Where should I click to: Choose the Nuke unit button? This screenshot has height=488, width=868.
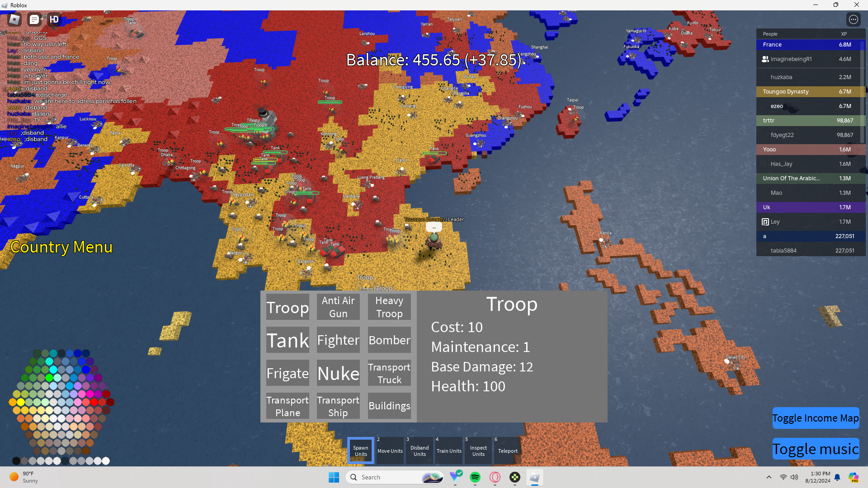click(x=338, y=373)
